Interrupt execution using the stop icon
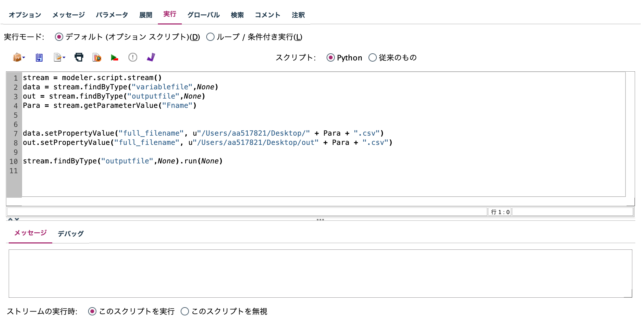The height and width of the screenshot is (323, 644). point(133,57)
